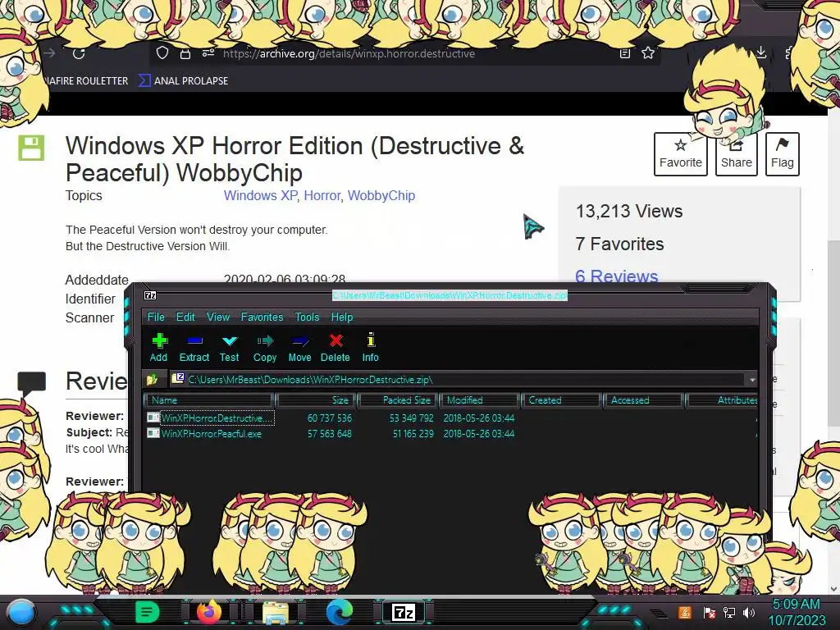Click the Copy toolbar icon
840x630 pixels.
tap(265, 347)
